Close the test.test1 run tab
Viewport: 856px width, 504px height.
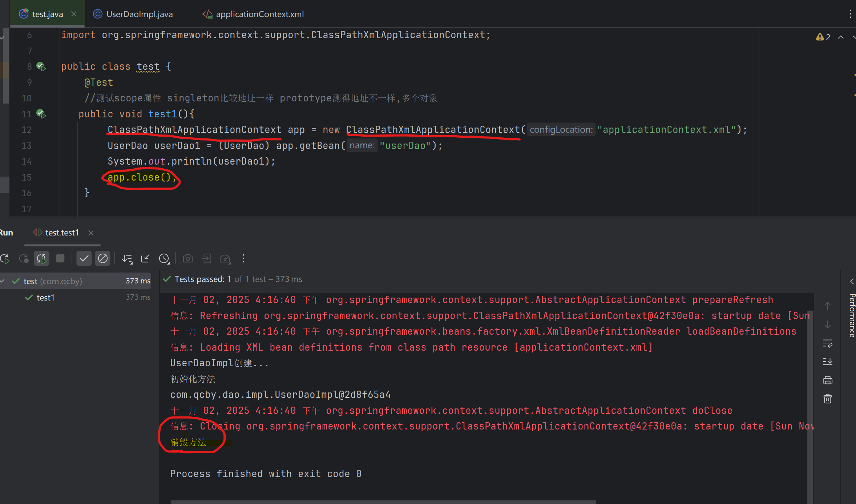pyautogui.click(x=91, y=233)
